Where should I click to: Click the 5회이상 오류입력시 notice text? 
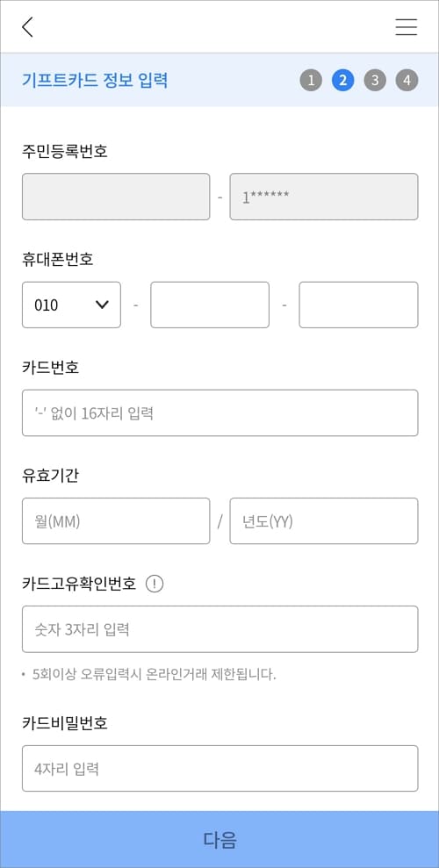(x=155, y=675)
